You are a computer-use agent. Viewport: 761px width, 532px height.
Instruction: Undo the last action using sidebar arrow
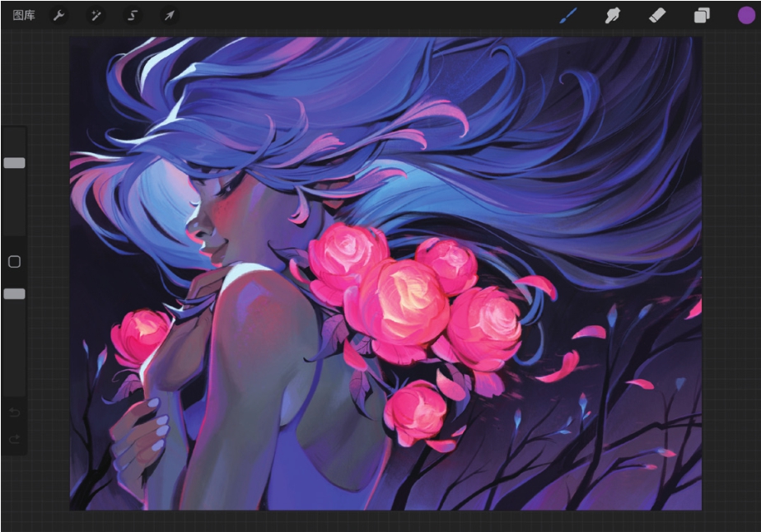15,412
